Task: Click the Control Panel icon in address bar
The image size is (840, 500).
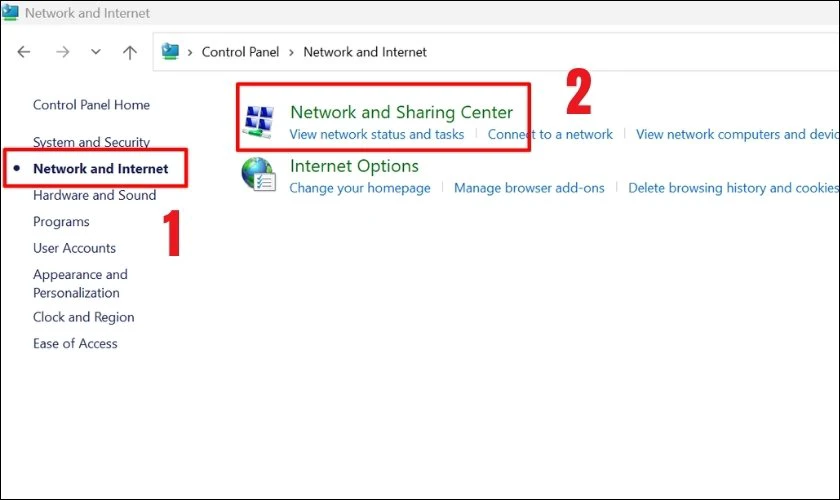Action: coord(170,51)
